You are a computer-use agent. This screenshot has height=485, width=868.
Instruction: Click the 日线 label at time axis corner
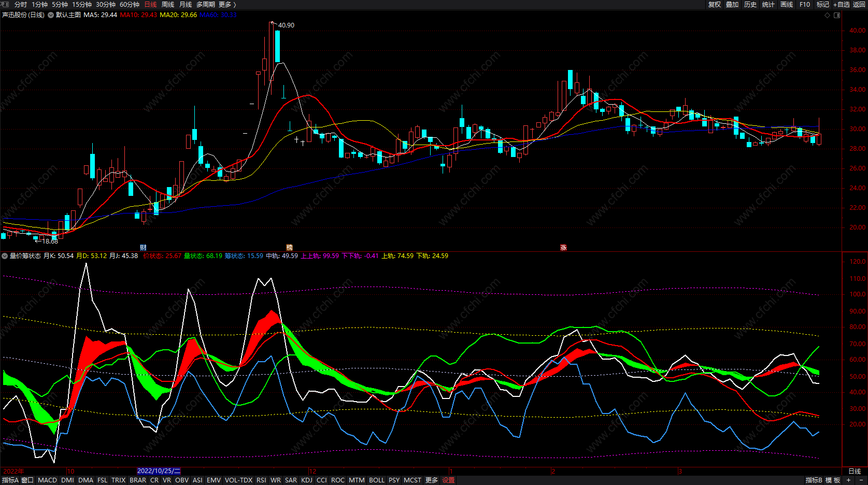855,471
